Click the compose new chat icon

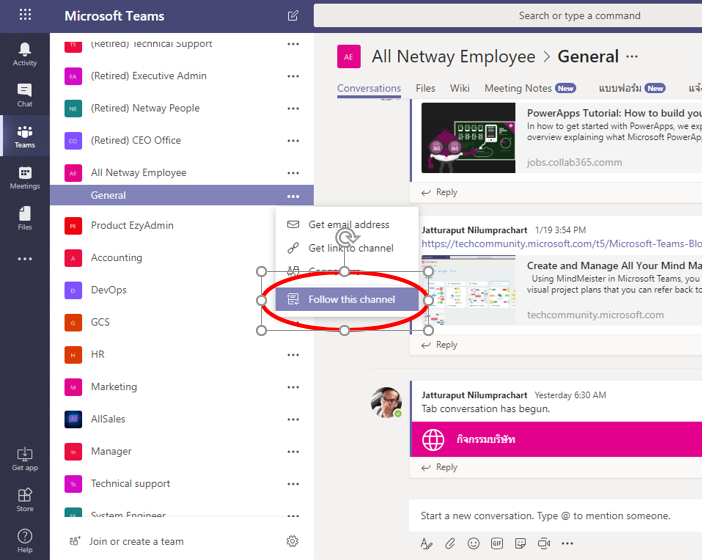pyautogui.click(x=293, y=16)
